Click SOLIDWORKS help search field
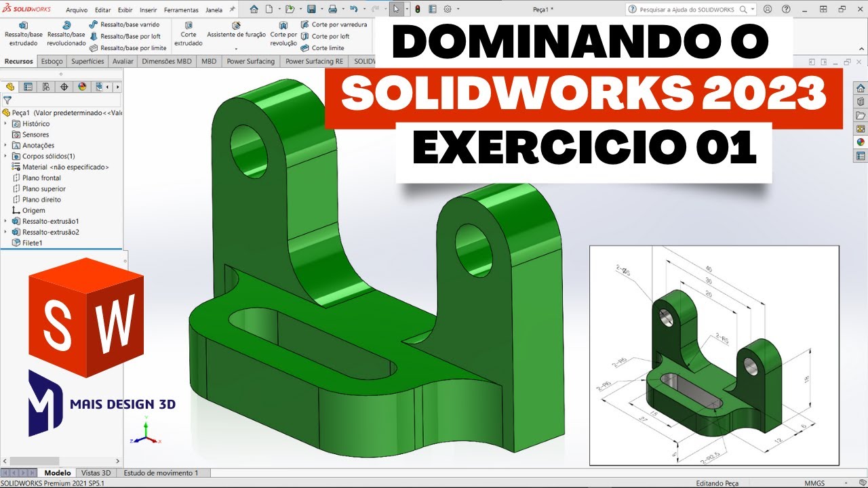The image size is (868, 488). tap(690, 9)
